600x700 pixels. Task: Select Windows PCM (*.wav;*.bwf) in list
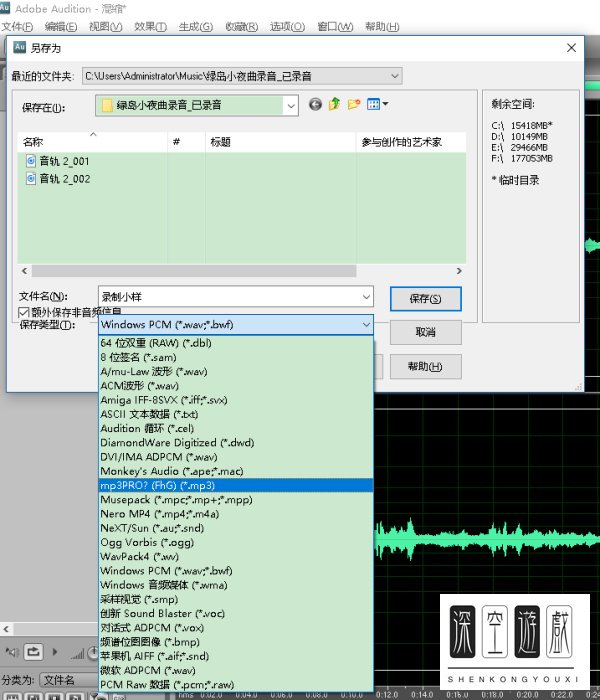pos(236,571)
